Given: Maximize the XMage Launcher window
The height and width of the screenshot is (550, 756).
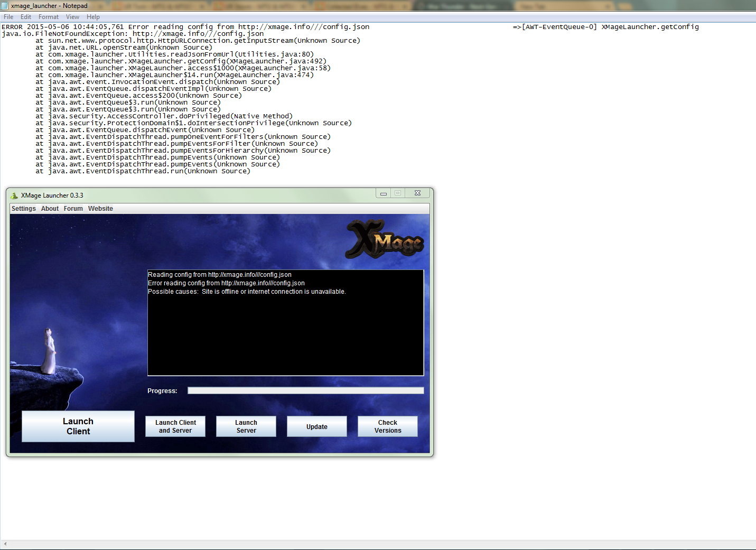Looking at the screenshot, I should click(x=398, y=193).
